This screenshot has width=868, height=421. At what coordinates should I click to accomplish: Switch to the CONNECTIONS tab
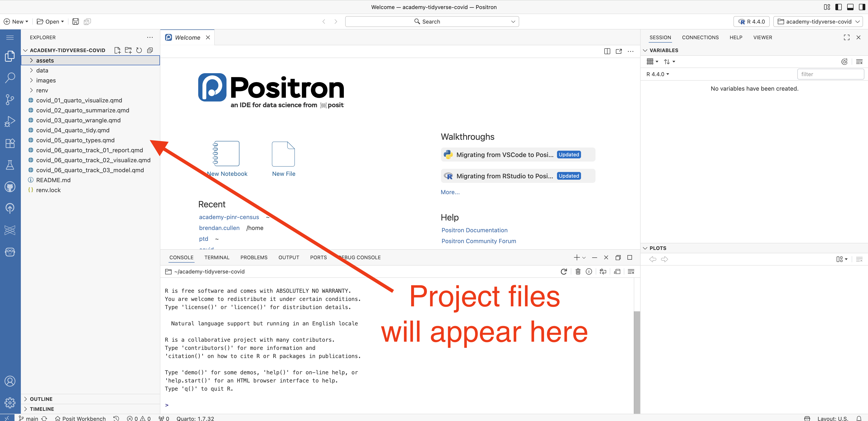point(700,37)
